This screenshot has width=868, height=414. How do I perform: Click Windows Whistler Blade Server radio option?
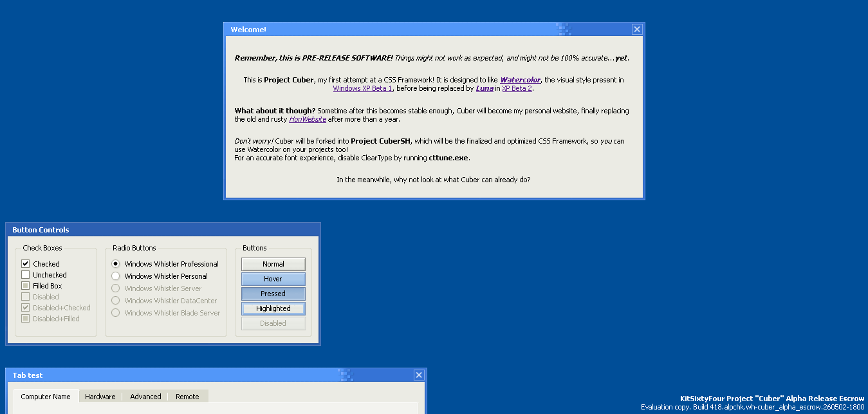pos(116,313)
